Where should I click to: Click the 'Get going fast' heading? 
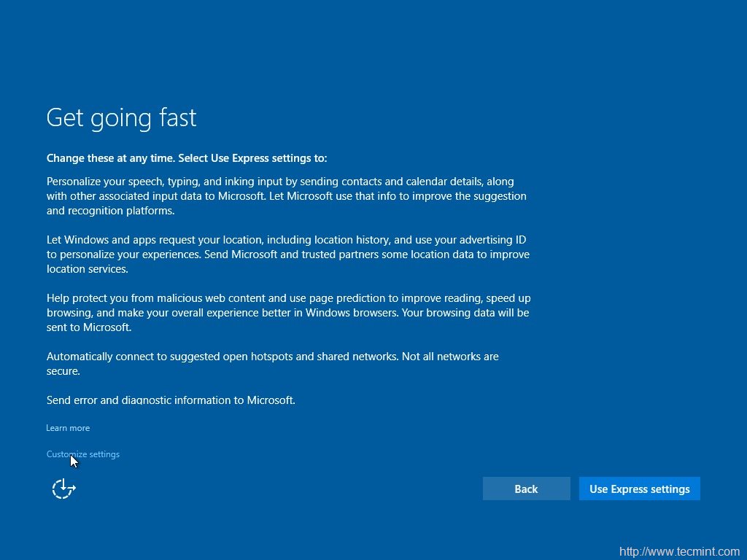(122, 118)
